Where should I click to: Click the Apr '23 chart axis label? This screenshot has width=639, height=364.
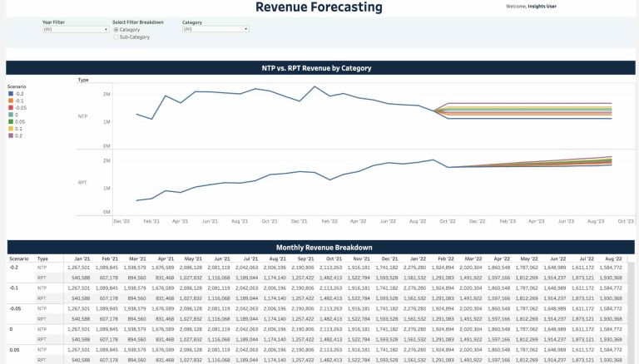(x=537, y=221)
